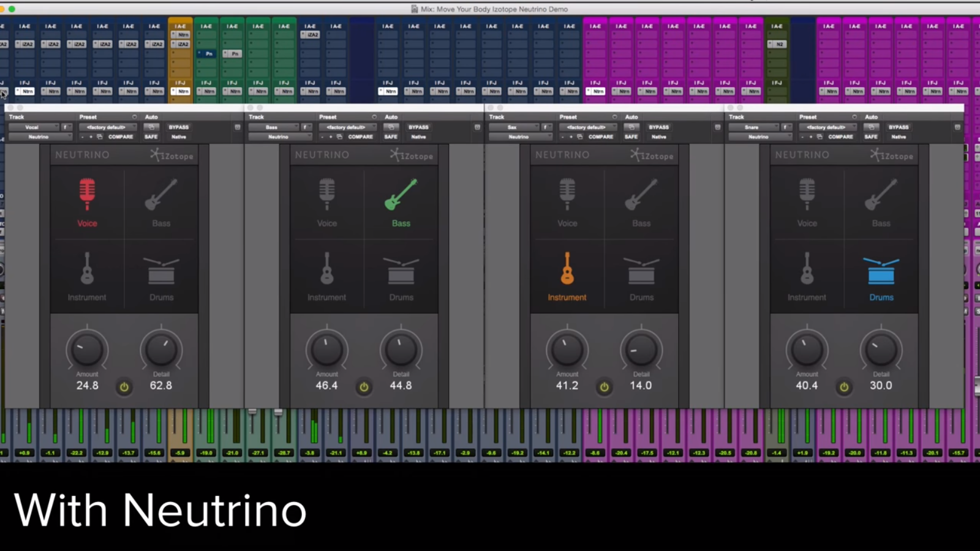Screen dimensions: 980x551
Task: Click the Detail knob in Vocal track Neutrino
Action: pyautogui.click(x=161, y=350)
